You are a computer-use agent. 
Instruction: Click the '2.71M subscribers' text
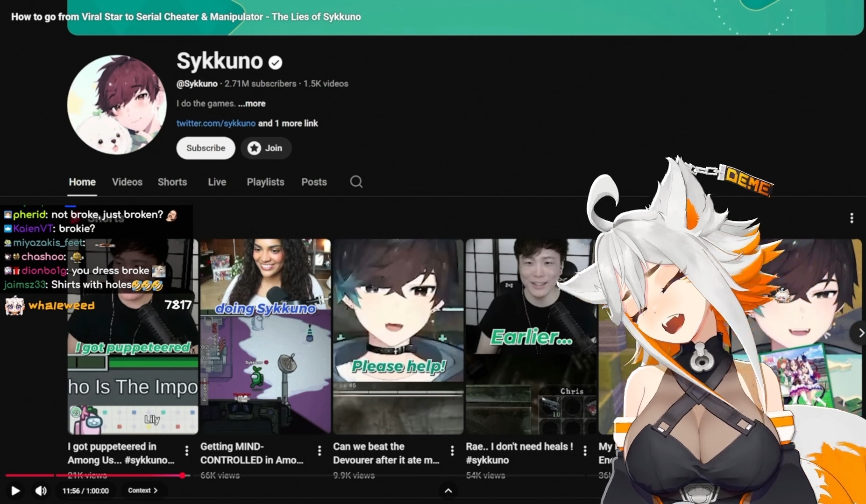pos(260,84)
